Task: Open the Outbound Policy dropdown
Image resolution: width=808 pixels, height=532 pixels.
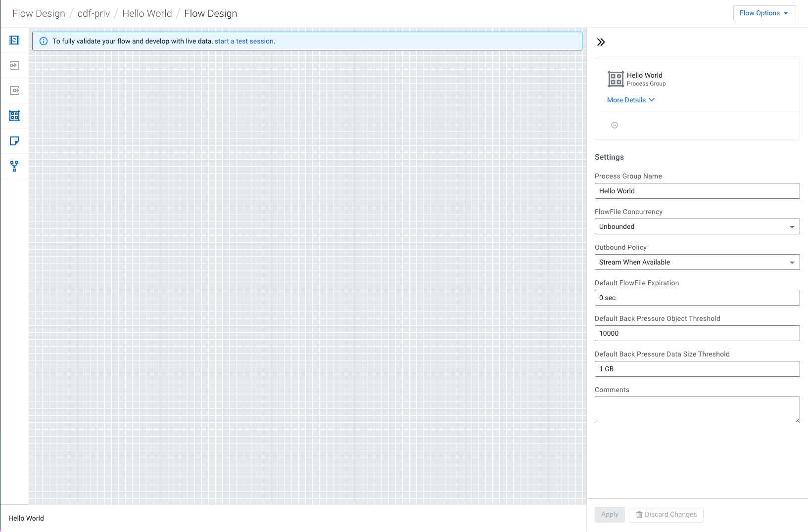Action: tap(697, 262)
